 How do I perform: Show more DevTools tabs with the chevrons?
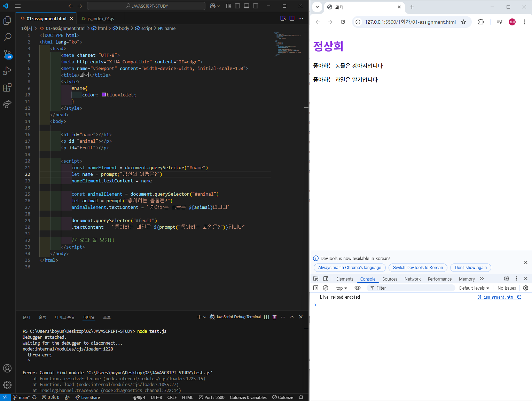[482, 279]
